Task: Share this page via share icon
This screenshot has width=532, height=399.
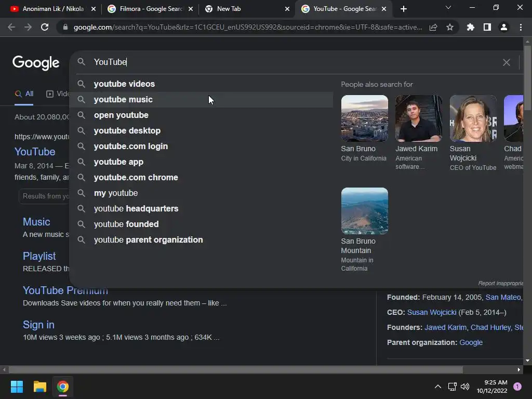Action: coord(433,27)
